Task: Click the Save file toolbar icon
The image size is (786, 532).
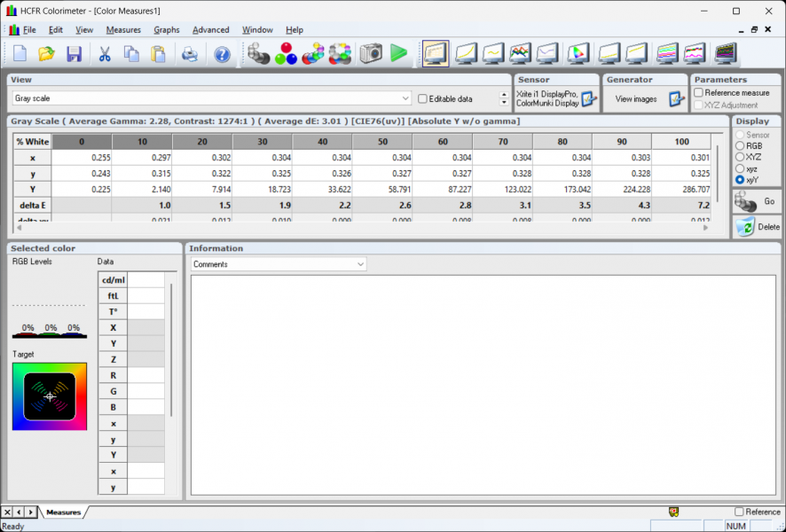Action: coord(74,54)
